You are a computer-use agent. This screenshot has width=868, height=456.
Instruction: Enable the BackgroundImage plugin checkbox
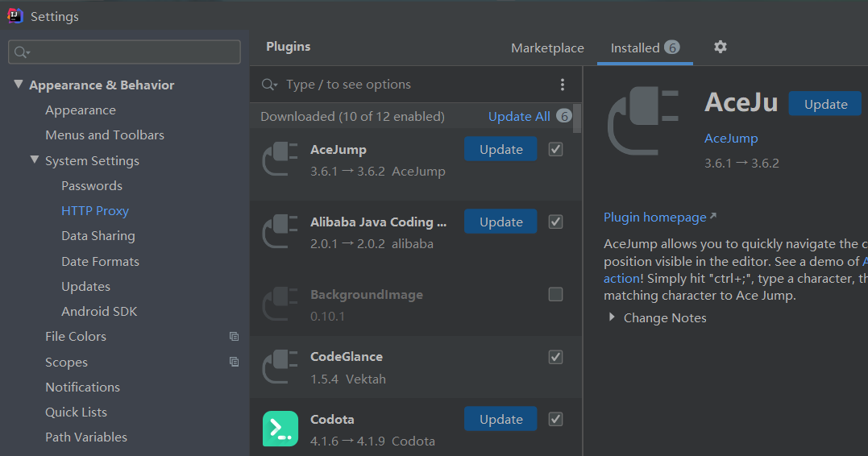click(555, 294)
